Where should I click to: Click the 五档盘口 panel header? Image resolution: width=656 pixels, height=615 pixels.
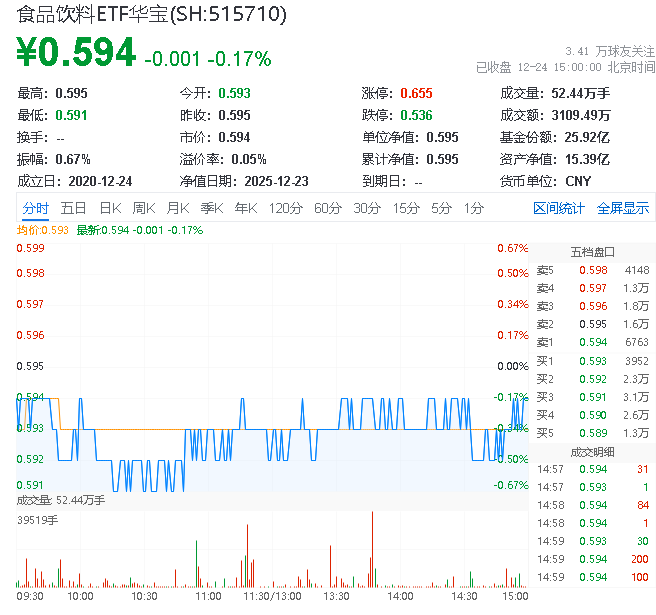pyautogui.click(x=592, y=251)
